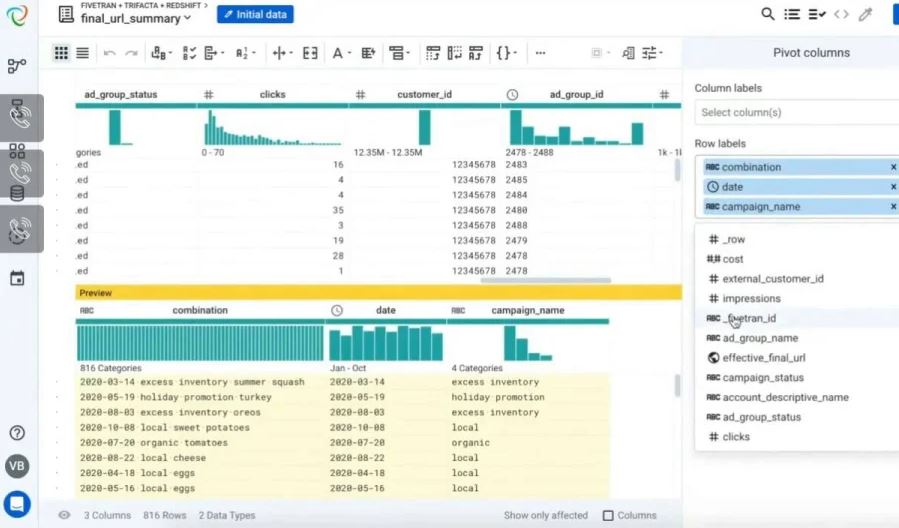Click the number type icon on clicks column

tap(209, 95)
